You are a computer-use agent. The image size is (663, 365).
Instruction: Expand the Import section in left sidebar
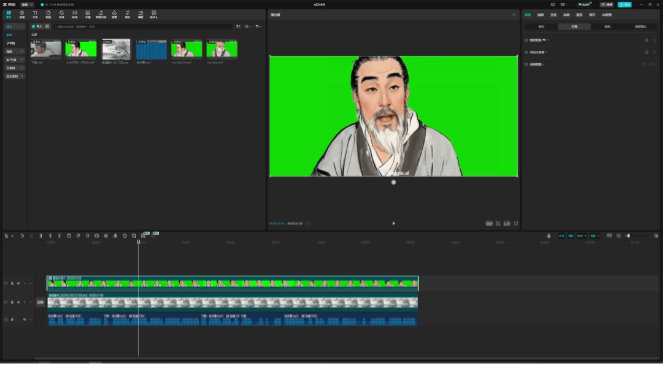click(14, 26)
